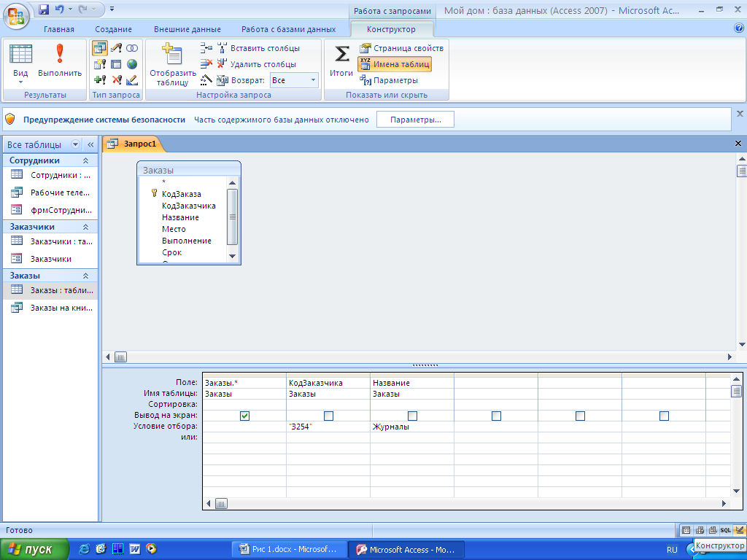
Task: Check Вывод на экран for Название column
Action: click(412, 416)
